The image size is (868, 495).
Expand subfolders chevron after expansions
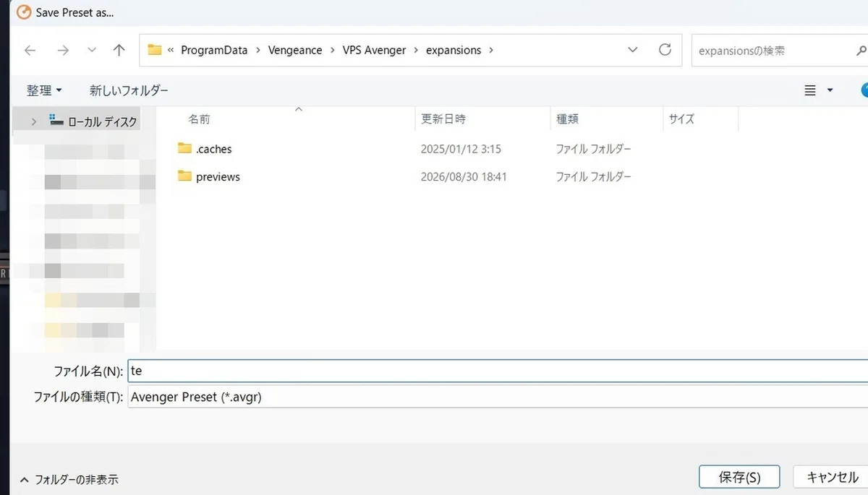[x=492, y=50]
